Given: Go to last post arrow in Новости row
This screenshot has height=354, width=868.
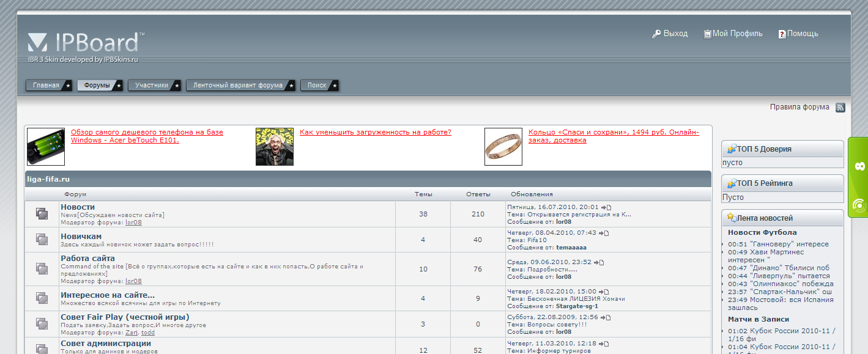Looking at the screenshot, I should click(606, 207).
